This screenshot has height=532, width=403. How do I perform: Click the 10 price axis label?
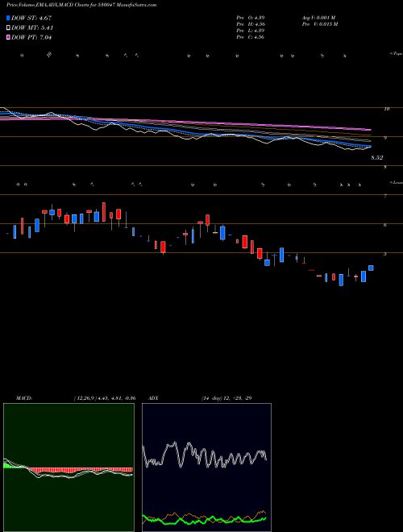[387, 109]
